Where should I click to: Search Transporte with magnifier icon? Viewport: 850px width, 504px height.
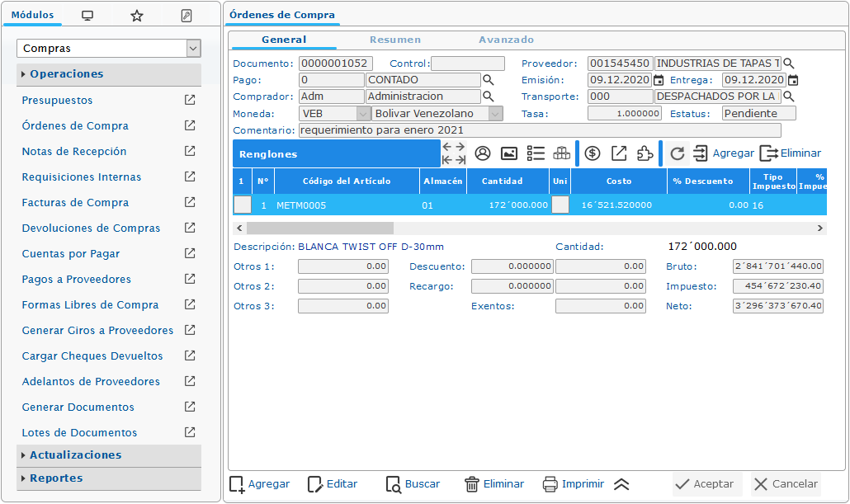(789, 97)
